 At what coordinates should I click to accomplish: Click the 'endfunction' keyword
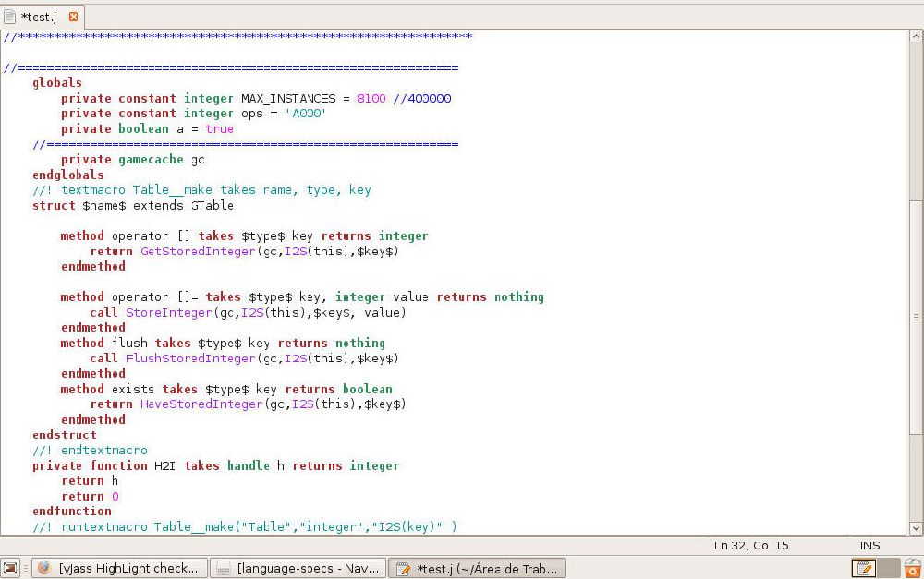(x=72, y=512)
